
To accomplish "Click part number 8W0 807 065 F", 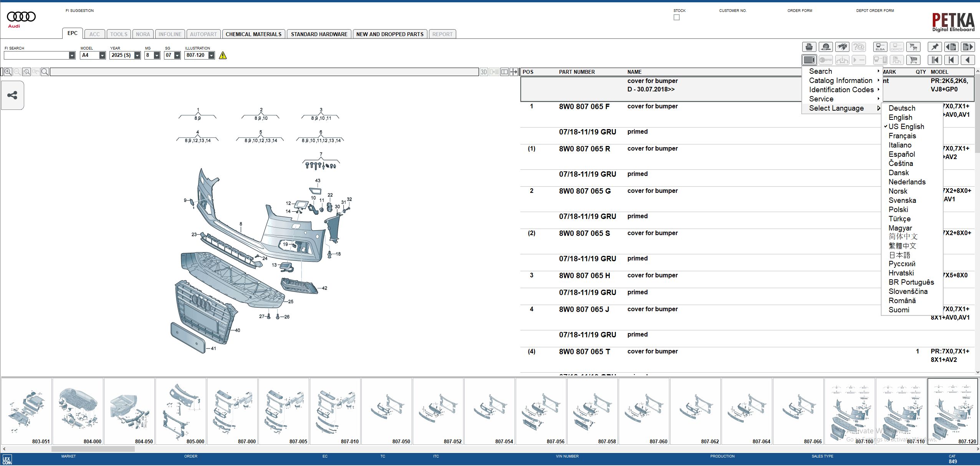I will (584, 106).
